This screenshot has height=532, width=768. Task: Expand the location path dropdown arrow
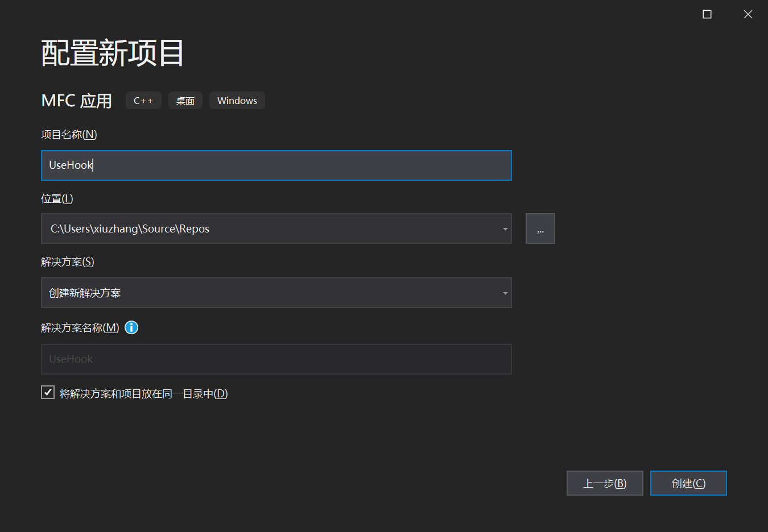(x=505, y=229)
